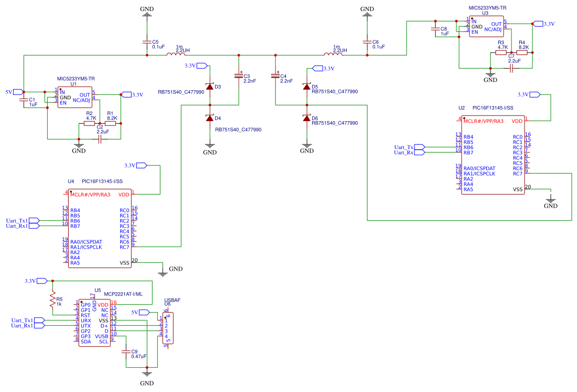Click the USBAF label text

(x=172, y=300)
